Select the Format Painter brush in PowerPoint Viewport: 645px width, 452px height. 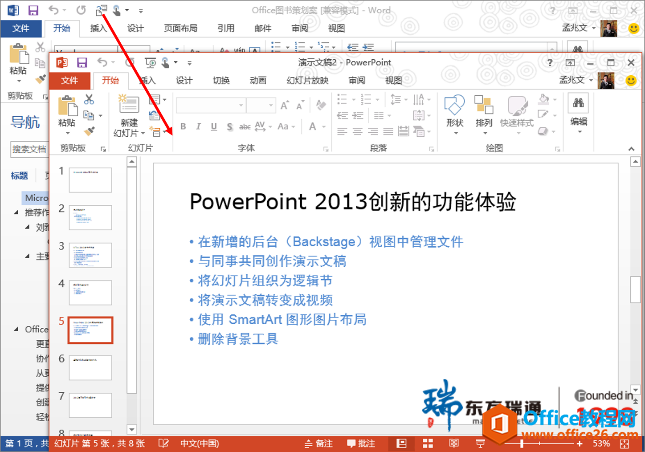(x=89, y=131)
